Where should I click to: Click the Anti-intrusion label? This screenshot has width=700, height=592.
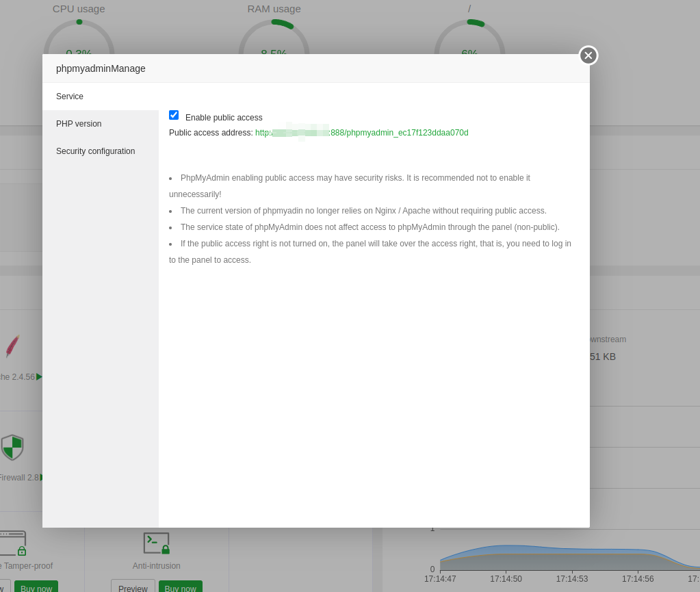pyautogui.click(x=156, y=566)
